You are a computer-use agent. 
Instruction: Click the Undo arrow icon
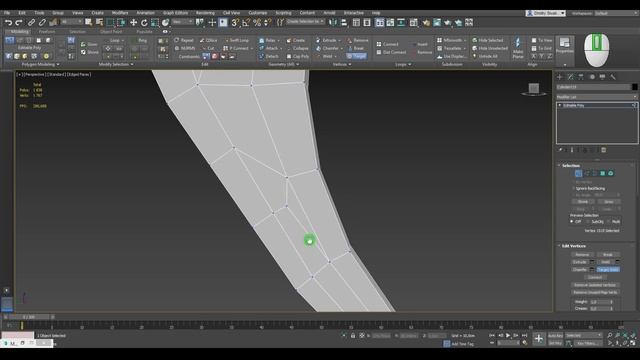(x=9, y=22)
